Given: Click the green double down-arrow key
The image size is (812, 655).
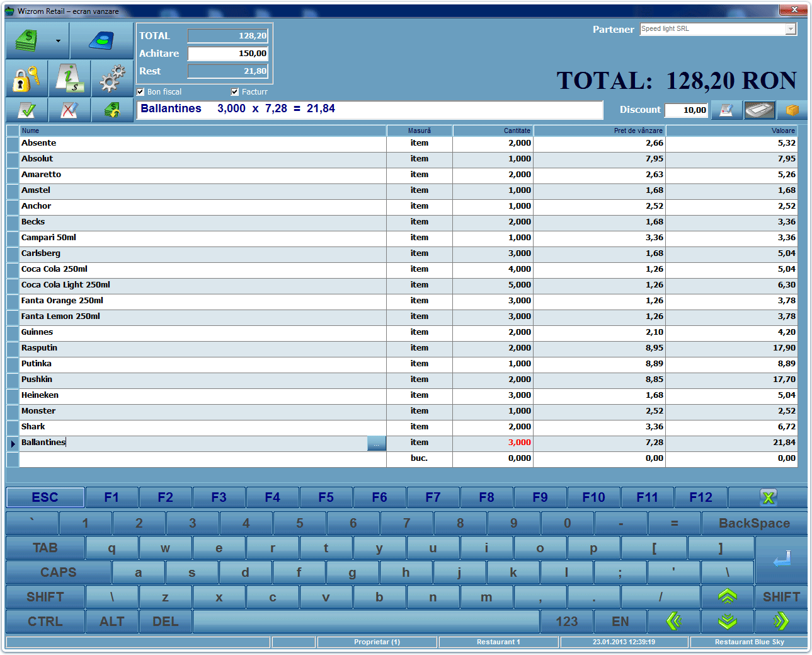Looking at the screenshot, I should pos(728,622).
